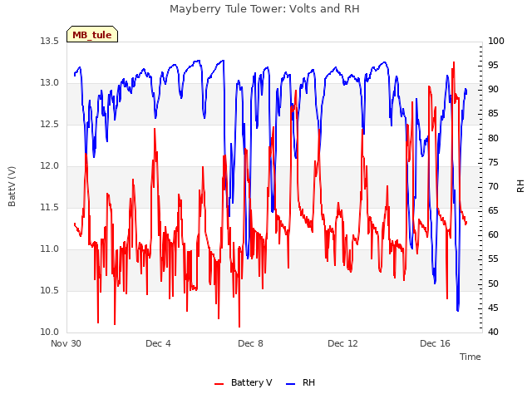Click the 11.5 left axis value
532x399 pixels.
pyautogui.click(x=49, y=207)
